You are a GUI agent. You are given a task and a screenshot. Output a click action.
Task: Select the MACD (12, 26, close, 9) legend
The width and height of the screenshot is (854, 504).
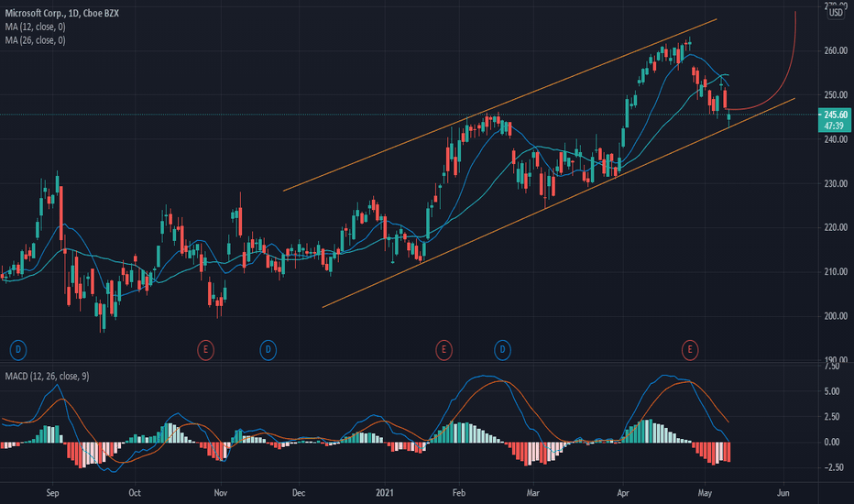(48, 377)
